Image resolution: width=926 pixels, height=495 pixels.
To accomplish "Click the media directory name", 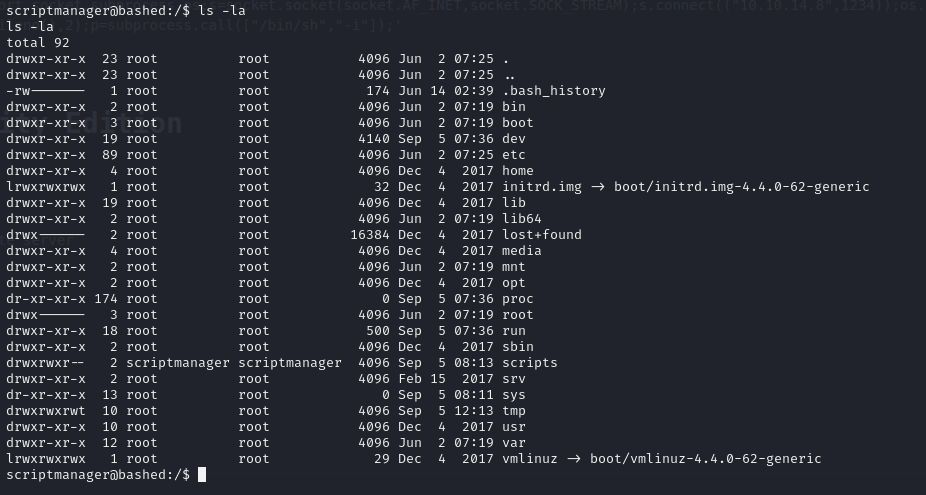I will [x=521, y=251].
